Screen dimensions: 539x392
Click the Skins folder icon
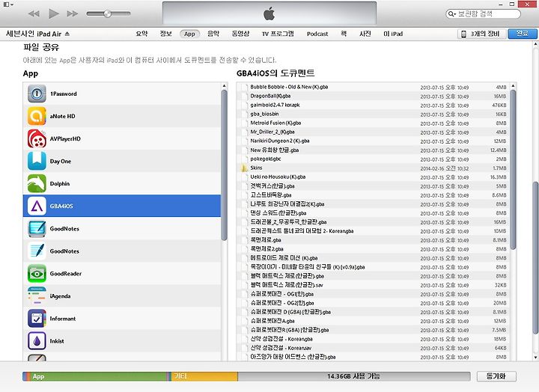click(244, 168)
